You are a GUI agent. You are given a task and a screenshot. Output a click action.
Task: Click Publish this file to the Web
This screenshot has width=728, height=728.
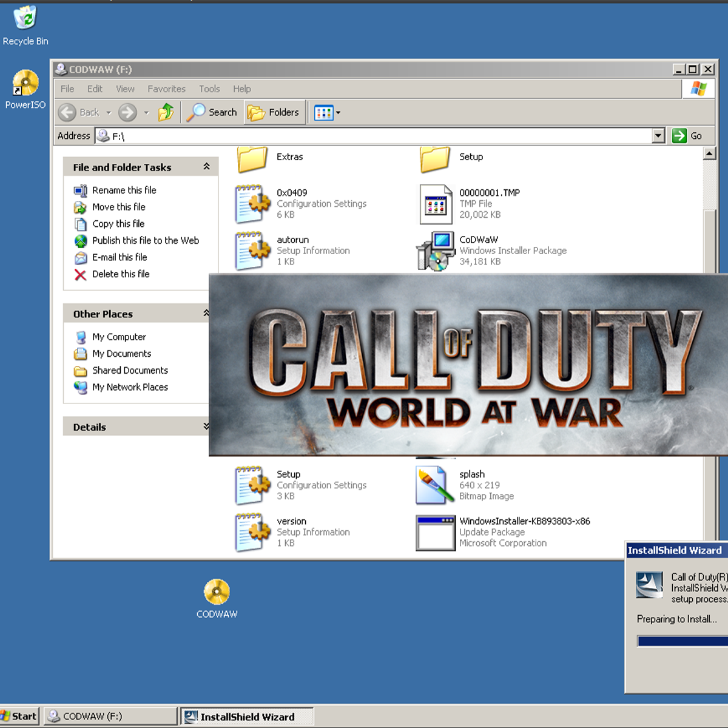click(146, 240)
